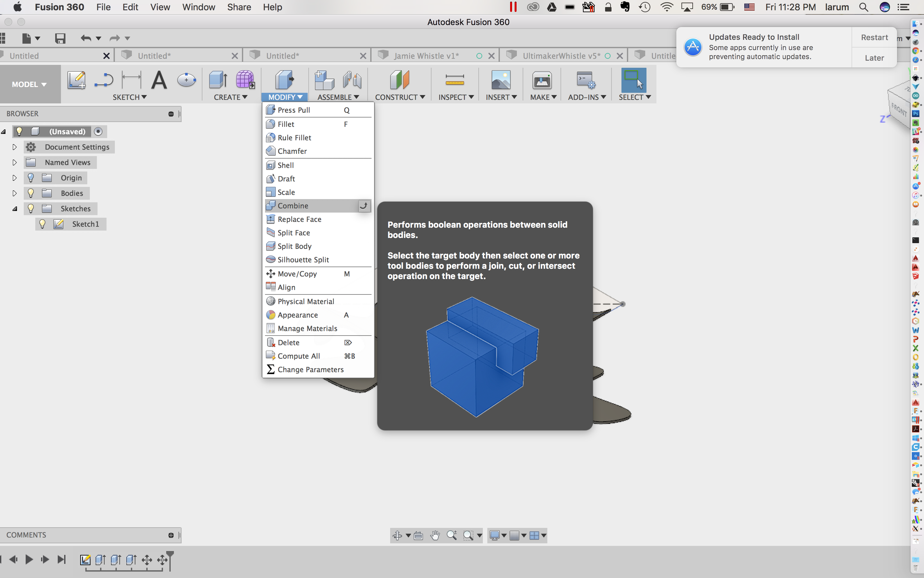Click the Look At icon
Screen dimensions: 924x578
tap(418, 535)
